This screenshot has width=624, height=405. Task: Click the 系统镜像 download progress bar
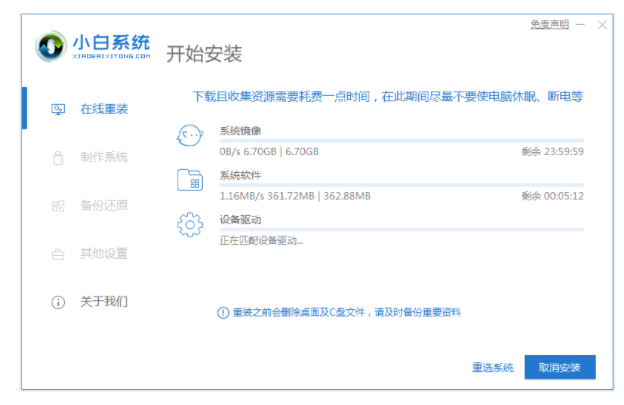tap(400, 141)
